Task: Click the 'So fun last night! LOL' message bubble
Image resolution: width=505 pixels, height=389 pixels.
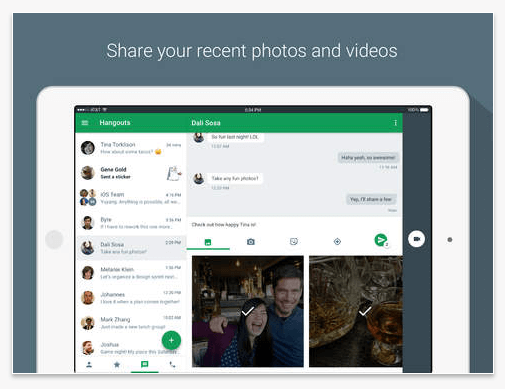Action: point(235,137)
